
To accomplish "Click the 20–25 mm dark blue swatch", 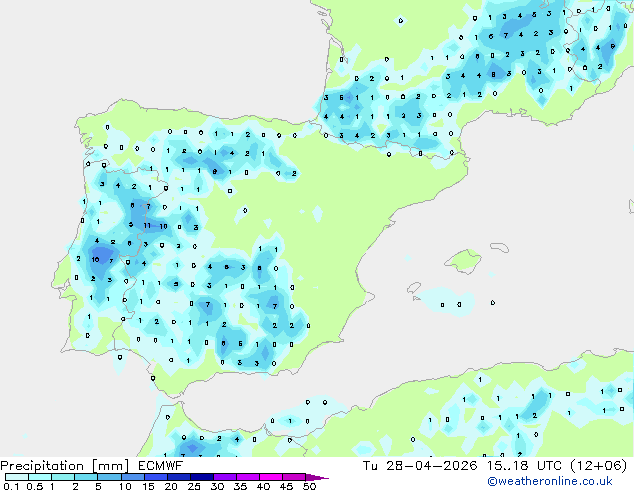I will 178,477.
